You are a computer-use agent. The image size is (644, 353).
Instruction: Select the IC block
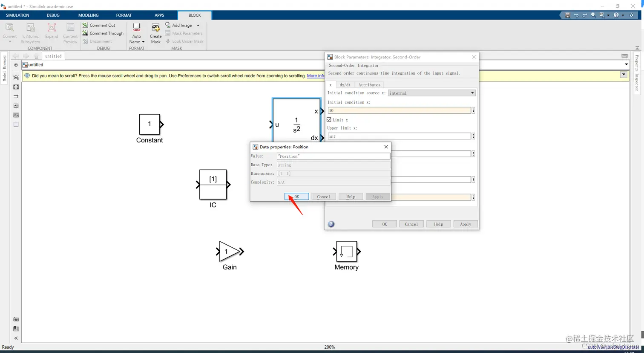(213, 185)
